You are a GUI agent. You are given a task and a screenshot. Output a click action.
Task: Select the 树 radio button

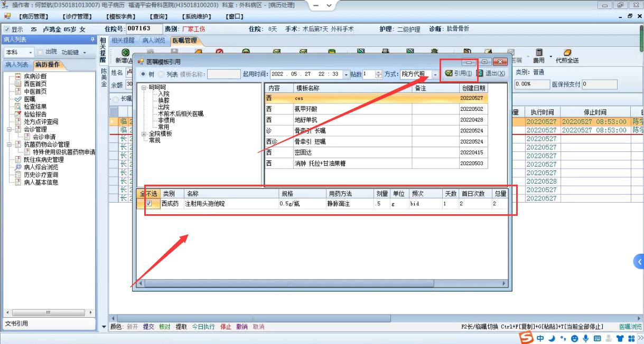click(x=144, y=74)
